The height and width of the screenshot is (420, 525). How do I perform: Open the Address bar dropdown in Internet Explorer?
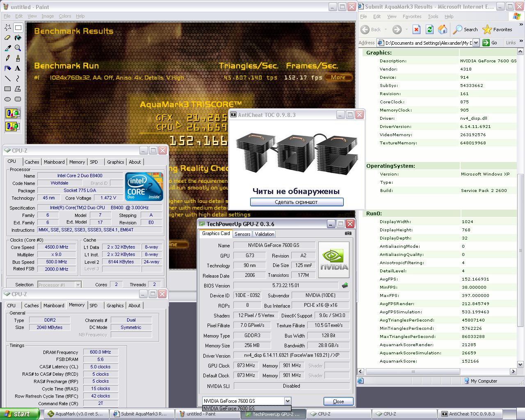pos(476,43)
